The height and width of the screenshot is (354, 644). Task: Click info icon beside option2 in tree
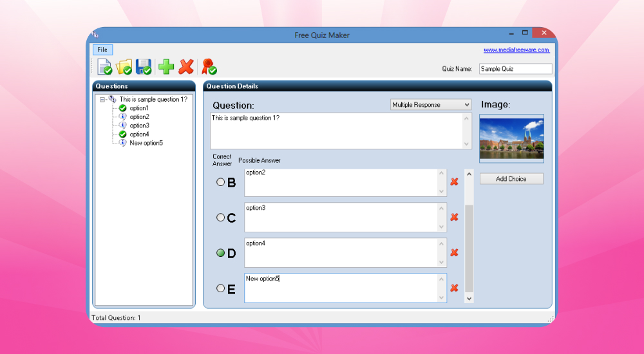coord(122,116)
